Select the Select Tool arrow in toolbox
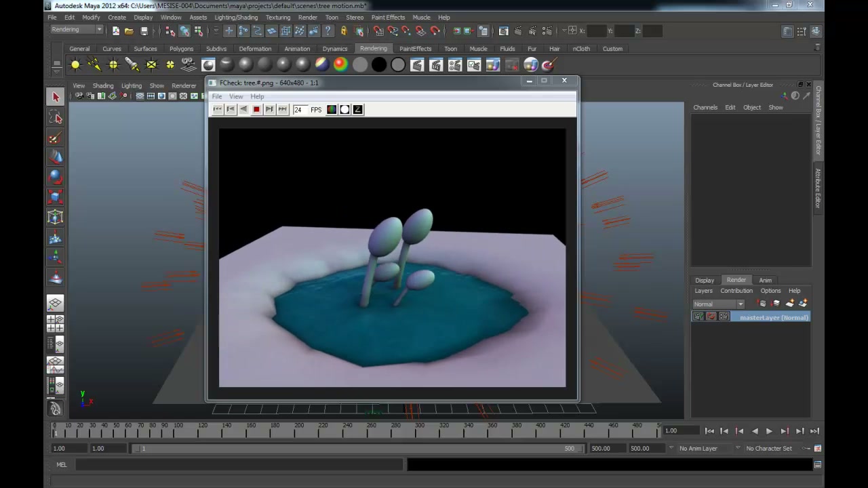 click(56, 98)
